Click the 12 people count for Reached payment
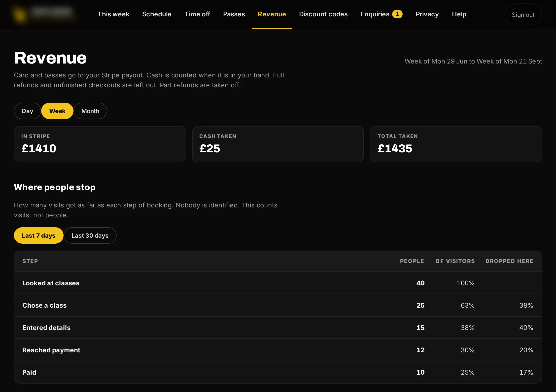 click(x=420, y=350)
